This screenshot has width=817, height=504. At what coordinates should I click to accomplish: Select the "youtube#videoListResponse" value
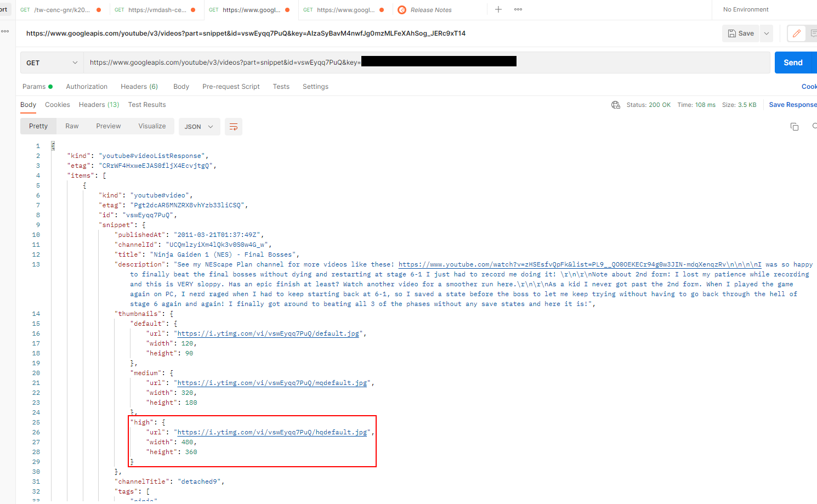tap(152, 156)
